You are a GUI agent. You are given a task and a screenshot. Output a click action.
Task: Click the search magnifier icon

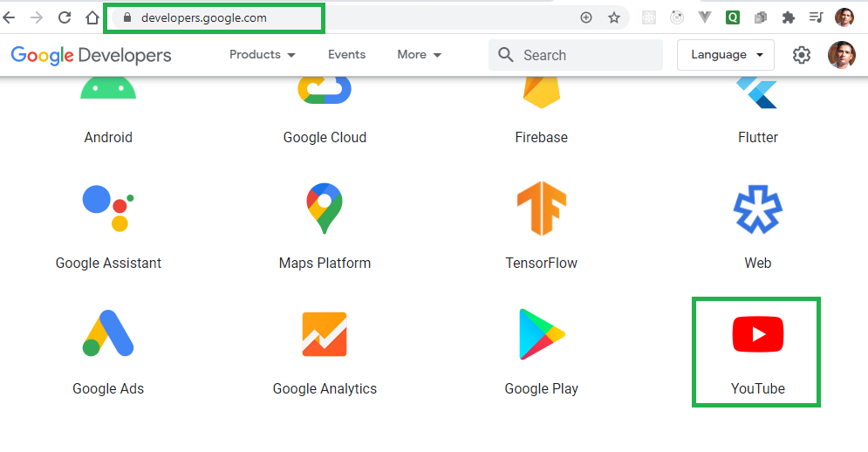pyautogui.click(x=505, y=55)
